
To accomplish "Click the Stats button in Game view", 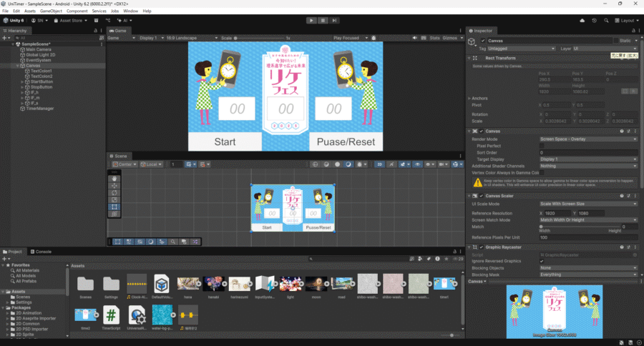I will pyautogui.click(x=434, y=37).
